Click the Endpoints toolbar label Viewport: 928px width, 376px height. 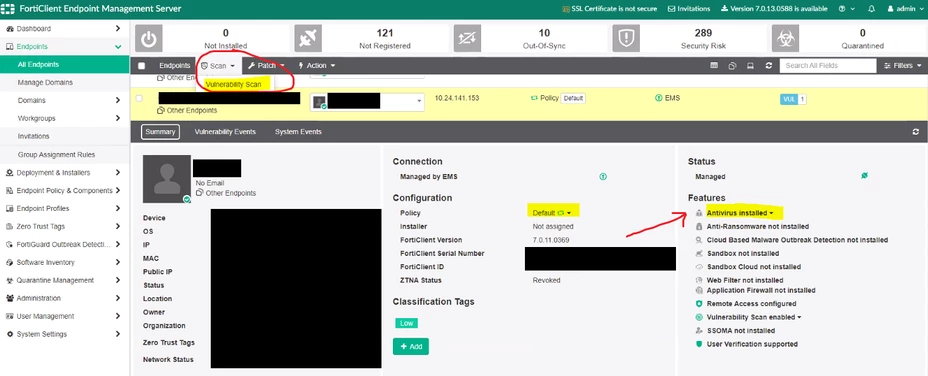(175, 66)
